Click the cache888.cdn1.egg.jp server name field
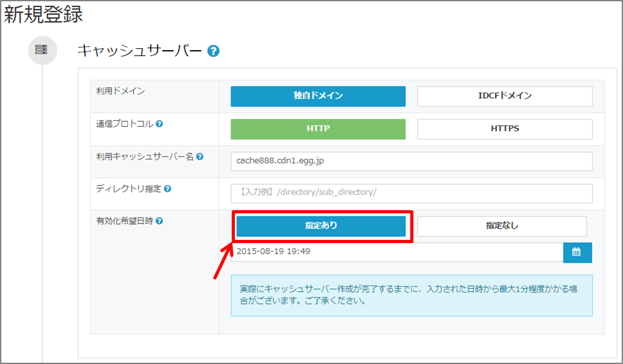The height and width of the screenshot is (364, 623). (412, 161)
